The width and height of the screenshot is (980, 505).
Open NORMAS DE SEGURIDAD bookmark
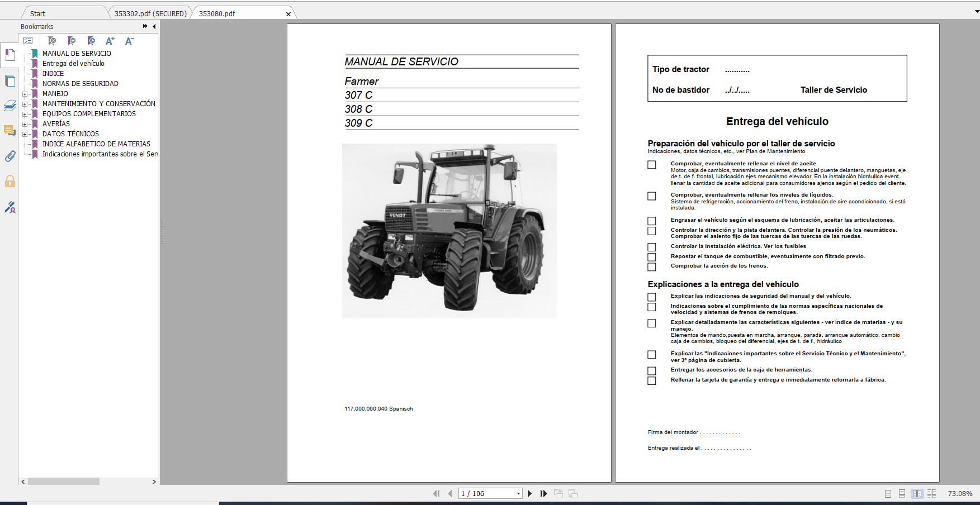pyautogui.click(x=81, y=84)
